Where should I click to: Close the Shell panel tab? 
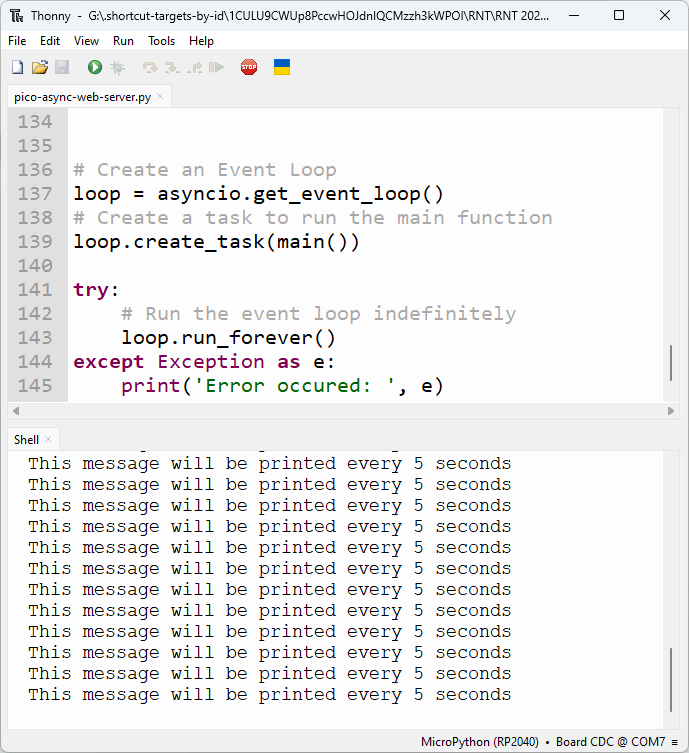tap(48, 439)
